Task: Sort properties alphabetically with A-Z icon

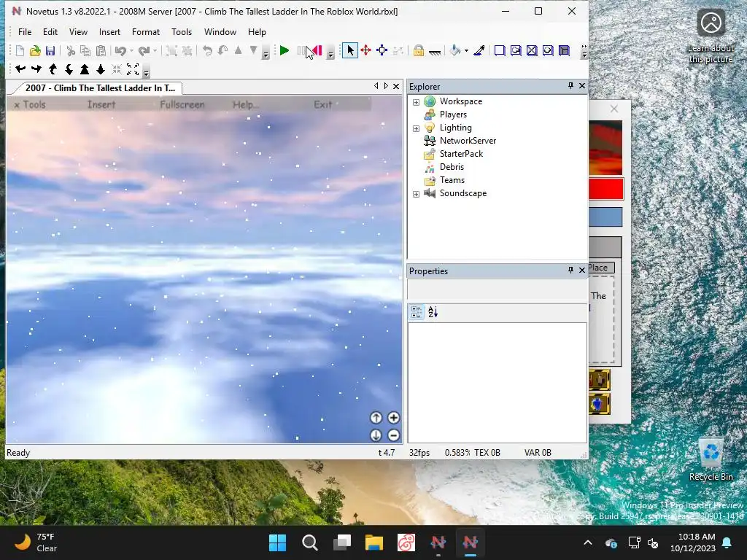Action: click(x=433, y=312)
